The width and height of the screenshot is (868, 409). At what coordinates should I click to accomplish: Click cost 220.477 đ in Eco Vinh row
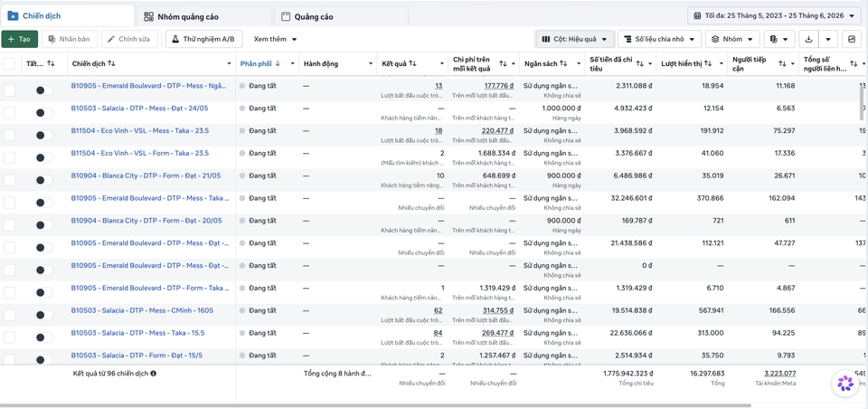pyautogui.click(x=499, y=131)
